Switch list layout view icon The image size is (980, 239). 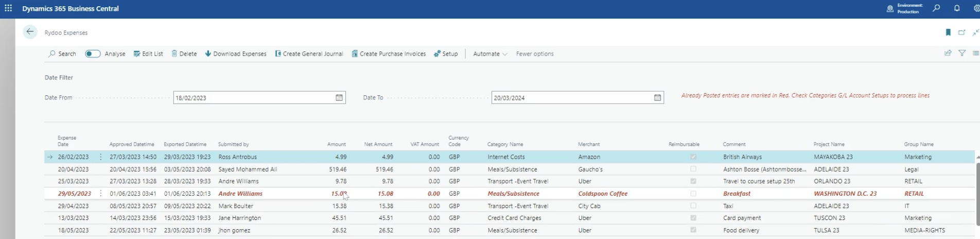click(975, 53)
